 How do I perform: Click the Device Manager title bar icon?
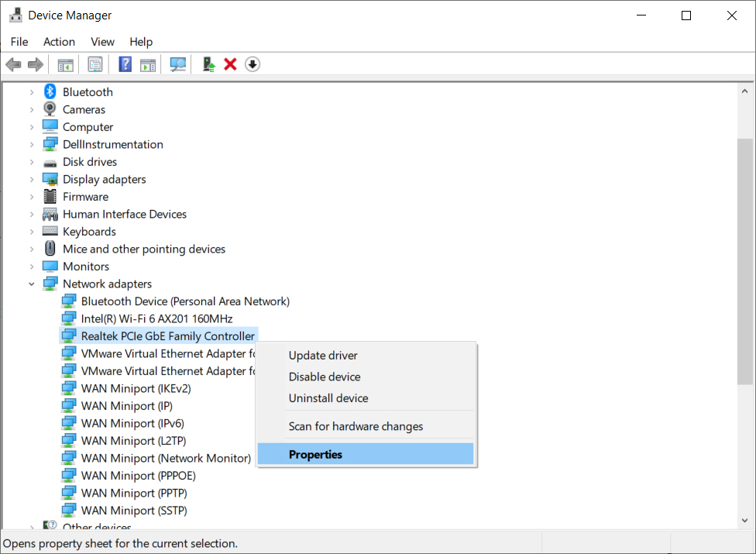coord(16,15)
